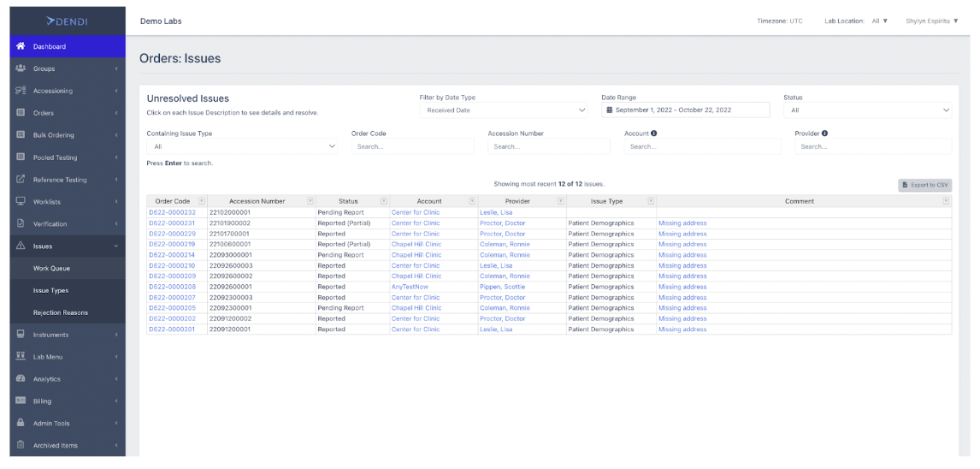Click the Instruments sidebar icon

coord(20,334)
